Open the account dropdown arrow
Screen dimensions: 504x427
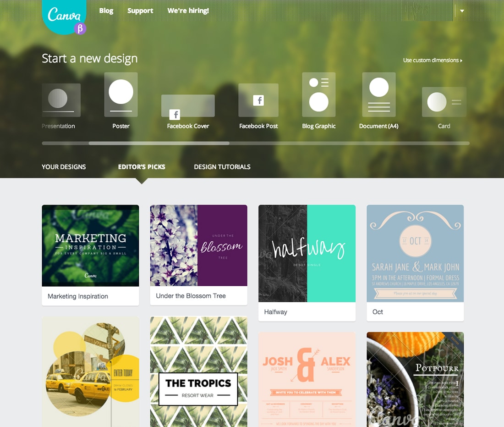point(462,11)
